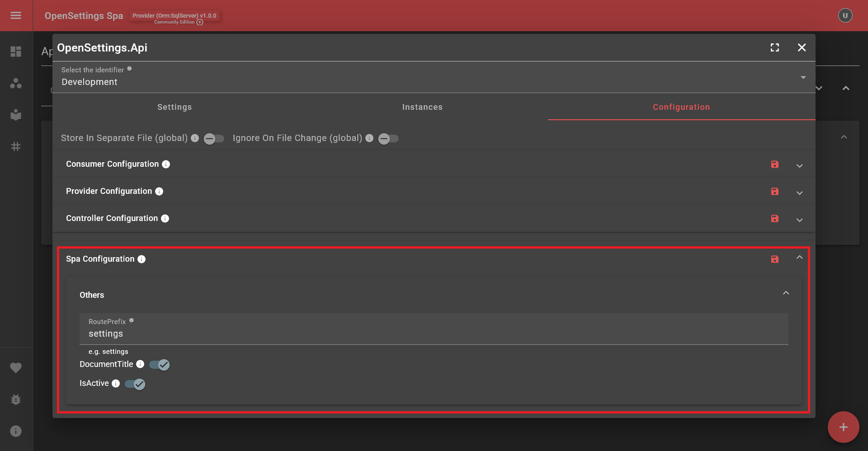The height and width of the screenshot is (451, 868).
Task: Open the identifier selection dropdown
Action: click(803, 77)
